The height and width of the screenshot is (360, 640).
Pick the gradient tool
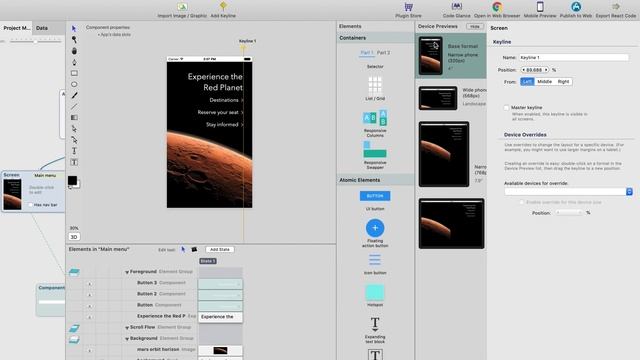click(x=74, y=118)
